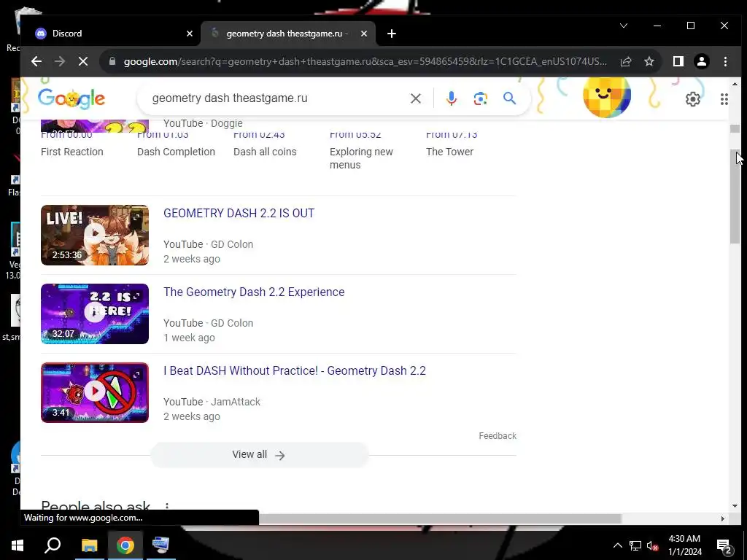Screen dimensions: 747x560
Task: Open I Beat DASH Without Practice link
Action: [295, 371]
